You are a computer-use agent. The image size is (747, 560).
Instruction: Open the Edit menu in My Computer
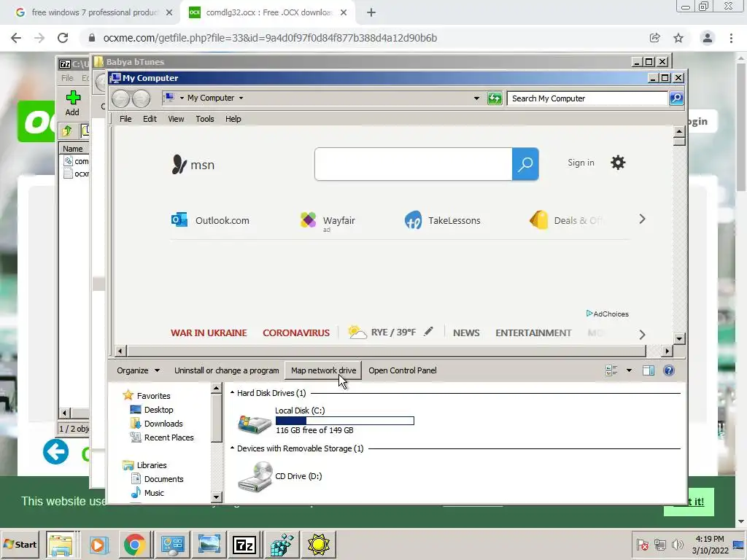(x=150, y=119)
